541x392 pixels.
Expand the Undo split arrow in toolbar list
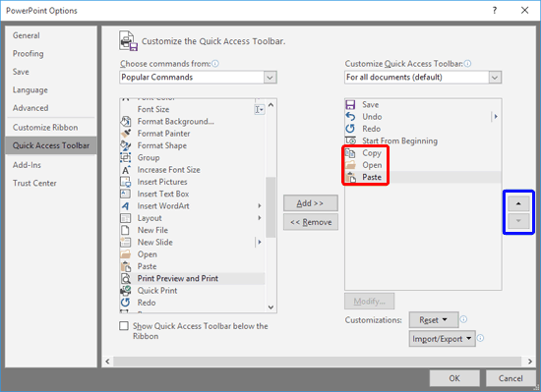[x=496, y=117]
